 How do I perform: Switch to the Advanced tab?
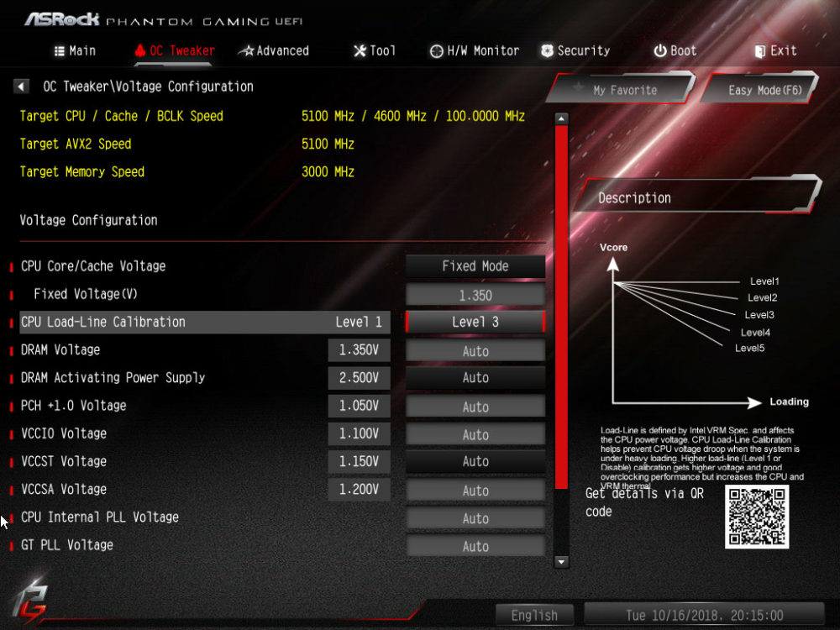click(274, 51)
